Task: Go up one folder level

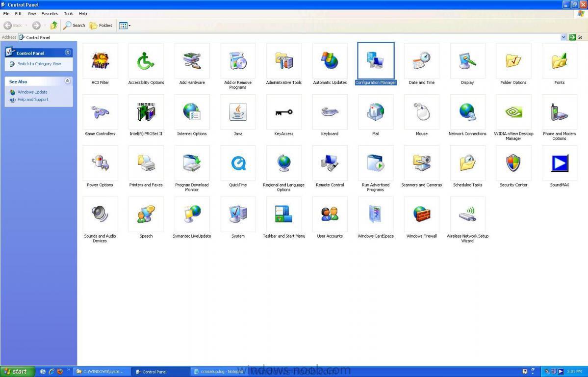Action: (54, 26)
